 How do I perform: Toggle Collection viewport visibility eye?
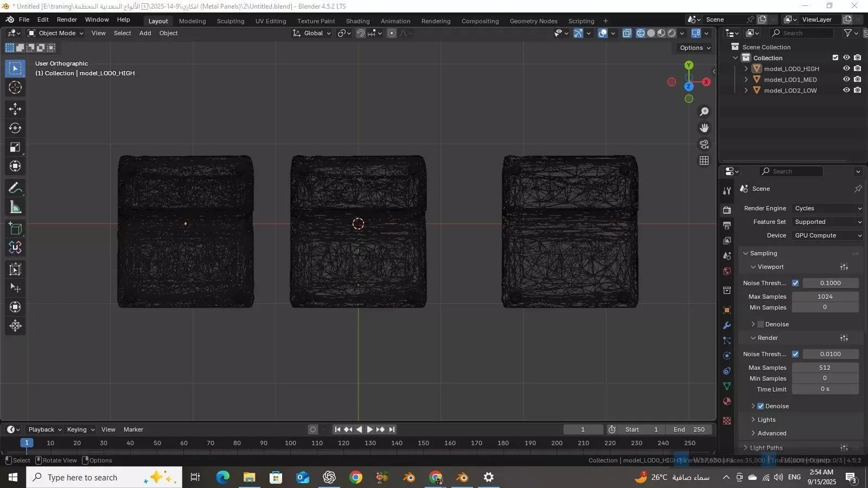(846, 57)
